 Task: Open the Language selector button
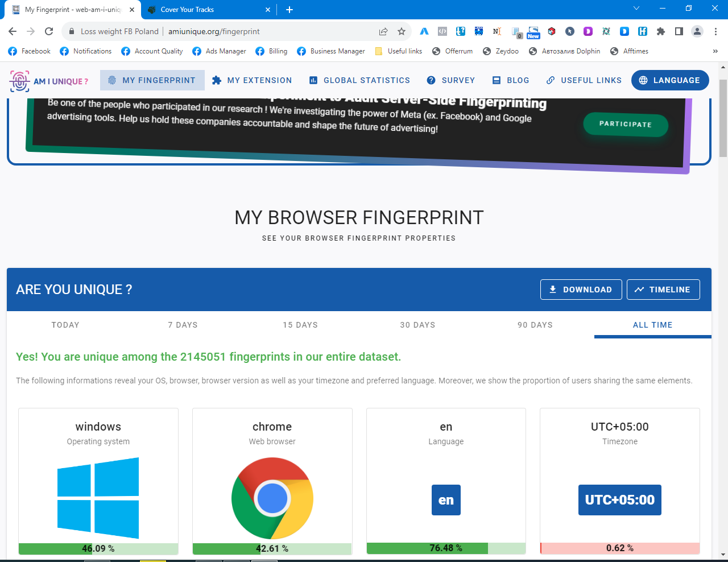[670, 80]
